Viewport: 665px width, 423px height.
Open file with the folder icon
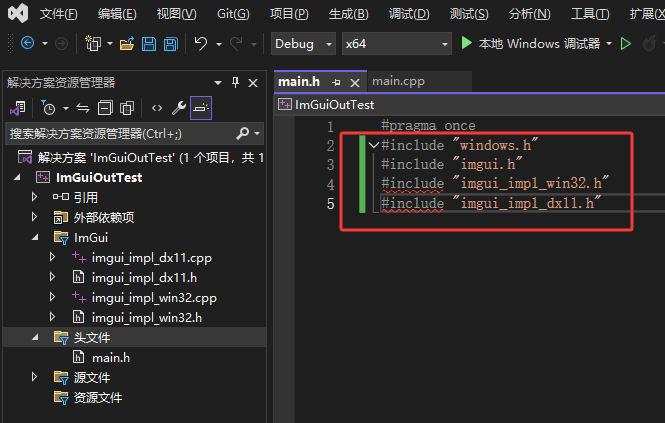126,43
